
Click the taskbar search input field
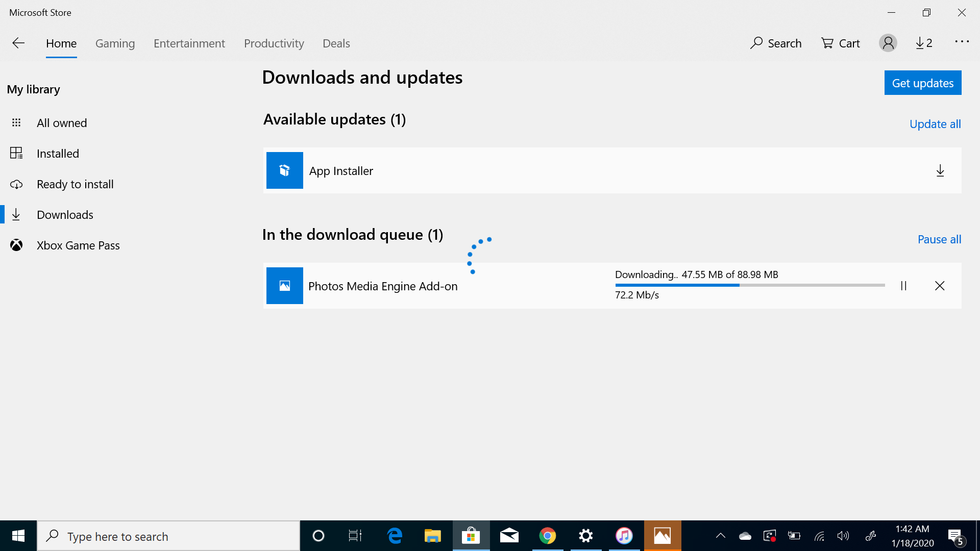168,536
